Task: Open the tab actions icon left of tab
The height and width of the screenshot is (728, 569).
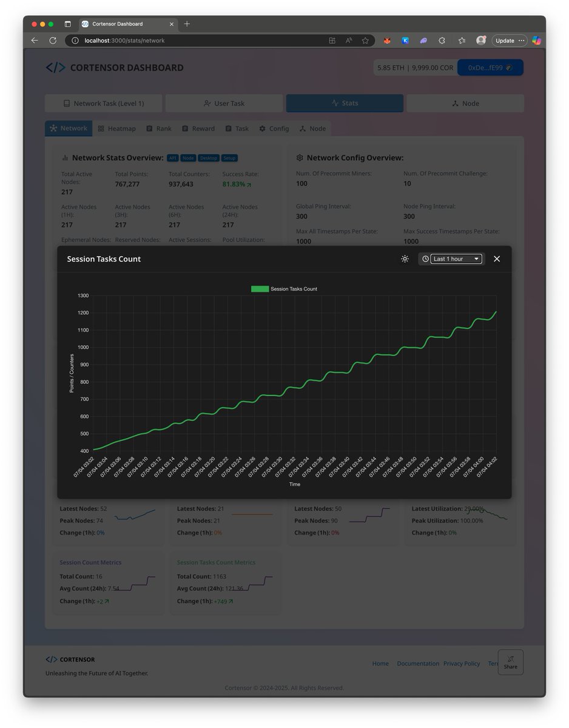Action: (x=68, y=24)
